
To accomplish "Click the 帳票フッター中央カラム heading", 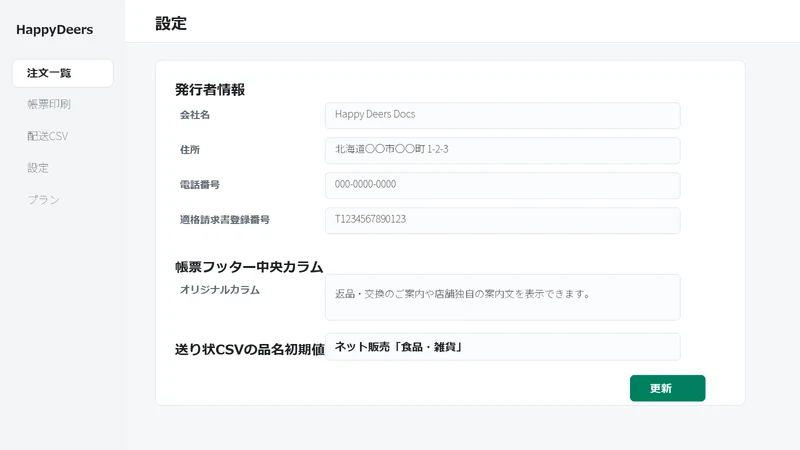I will tap(249, 267).
